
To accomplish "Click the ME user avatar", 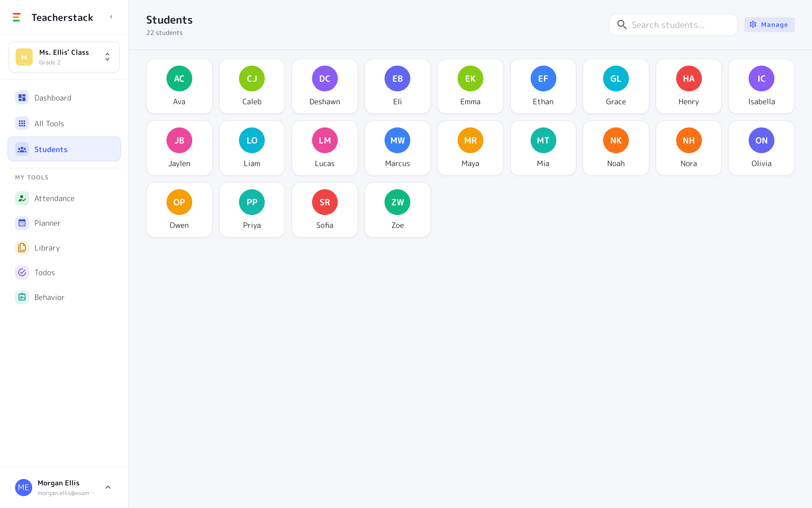I will (23, 488).
